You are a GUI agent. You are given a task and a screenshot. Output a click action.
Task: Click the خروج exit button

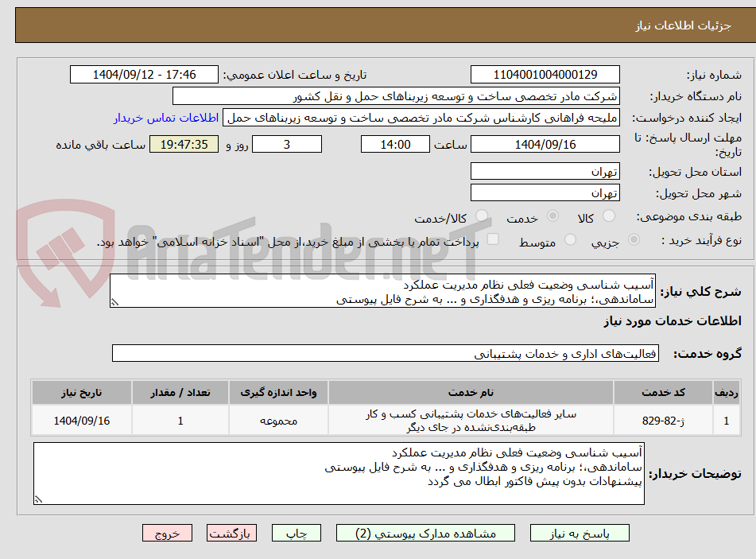(x=167, y=533)
